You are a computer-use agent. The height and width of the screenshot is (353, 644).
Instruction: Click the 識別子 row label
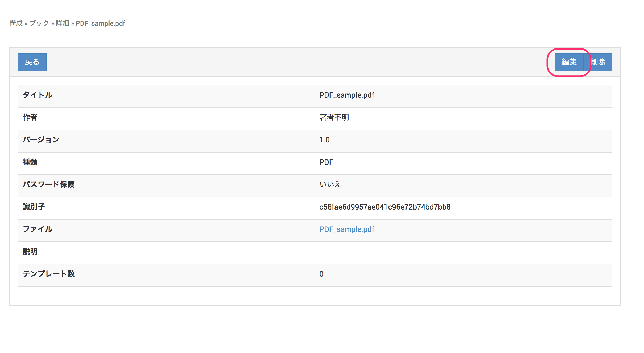(34, 207)
